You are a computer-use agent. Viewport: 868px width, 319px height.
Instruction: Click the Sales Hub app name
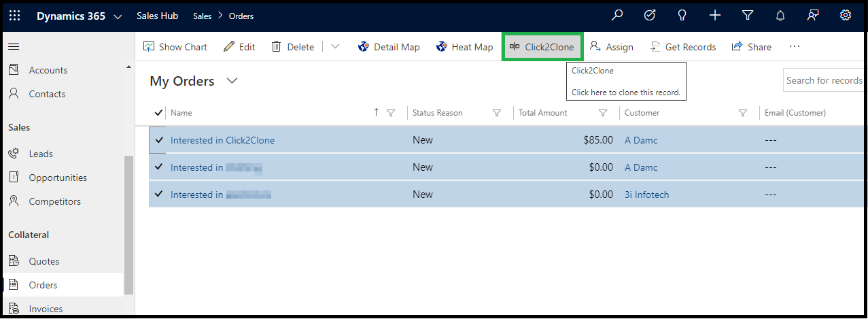(157, 16)
